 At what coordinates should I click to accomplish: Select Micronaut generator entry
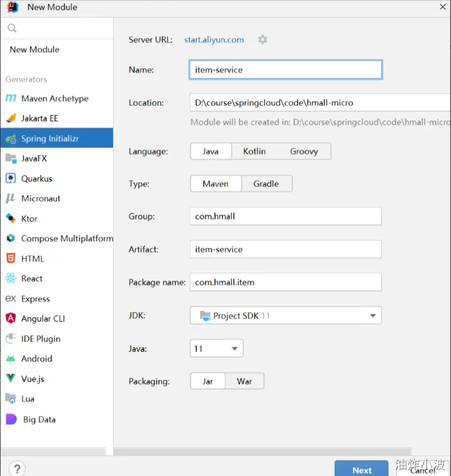click(41, 198)
